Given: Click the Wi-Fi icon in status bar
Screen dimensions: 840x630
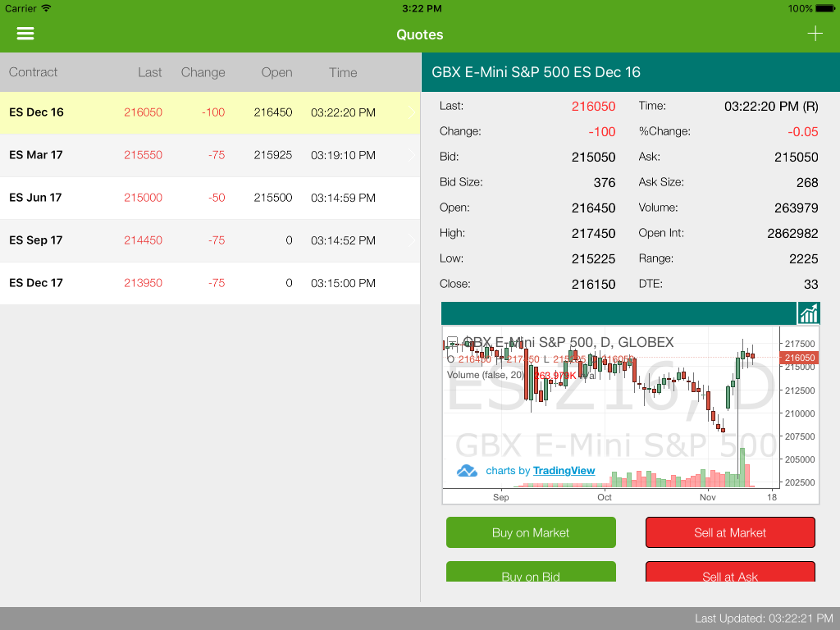Looking at the screenshot, I should (x=46, y=8).
